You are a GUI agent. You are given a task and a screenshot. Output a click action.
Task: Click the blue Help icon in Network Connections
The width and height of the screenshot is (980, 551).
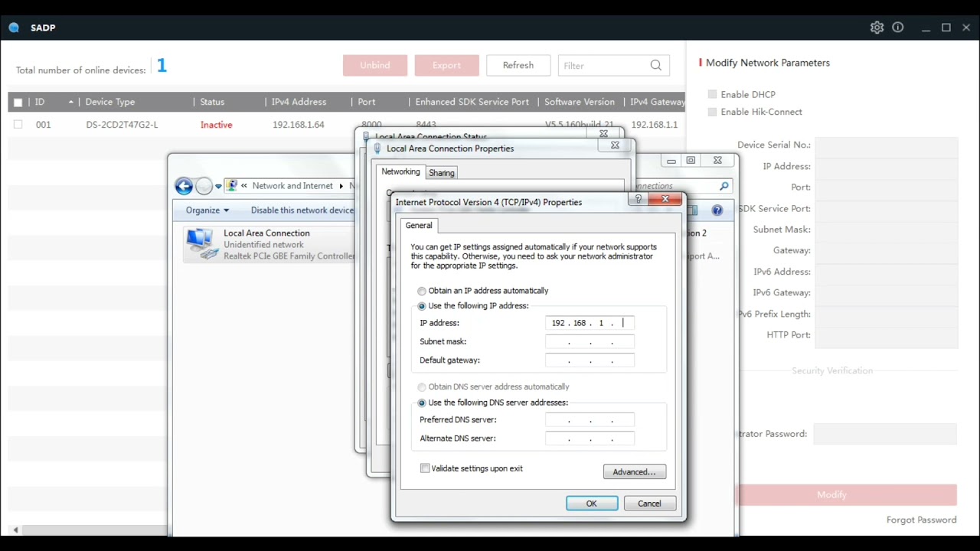pos(717,210)
